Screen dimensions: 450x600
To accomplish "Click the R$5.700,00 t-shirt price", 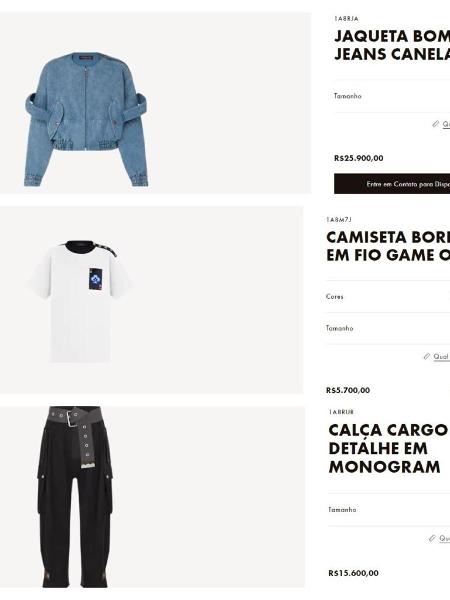I will pos(348,390).
